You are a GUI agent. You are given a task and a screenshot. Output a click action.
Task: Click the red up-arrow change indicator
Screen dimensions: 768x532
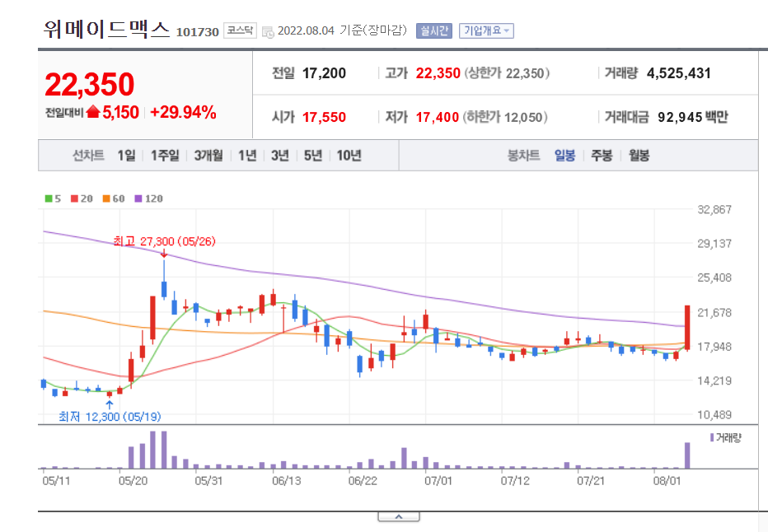(93, 112)
